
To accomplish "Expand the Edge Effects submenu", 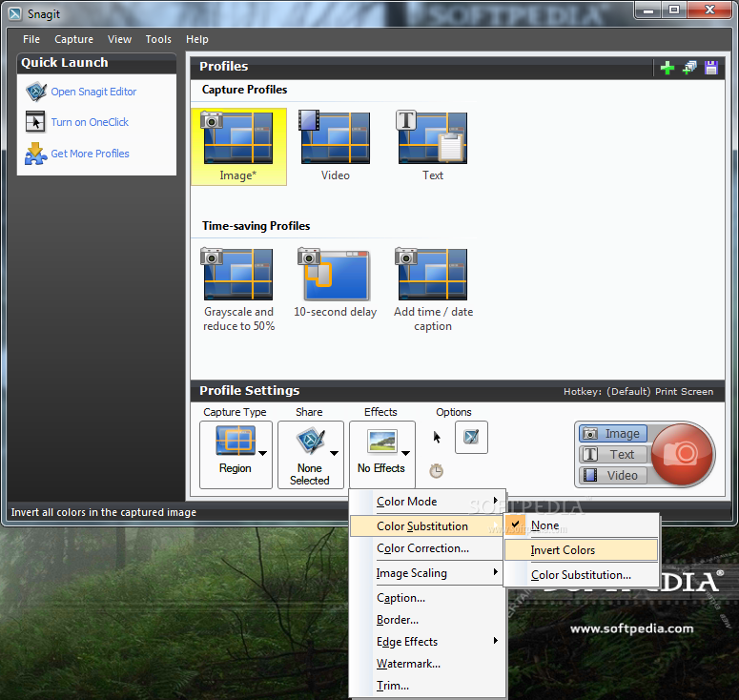I will pos(428,642).
